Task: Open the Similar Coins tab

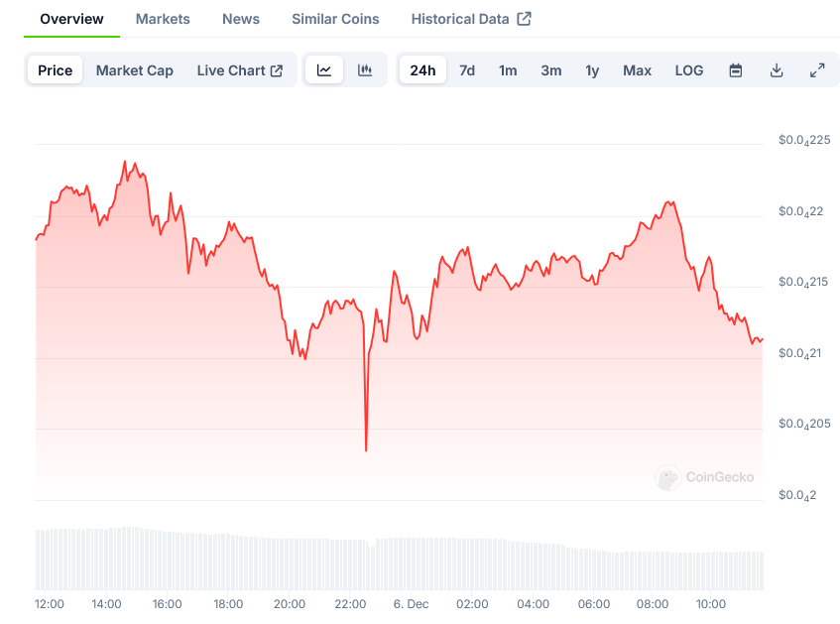Action: point(335,19)
